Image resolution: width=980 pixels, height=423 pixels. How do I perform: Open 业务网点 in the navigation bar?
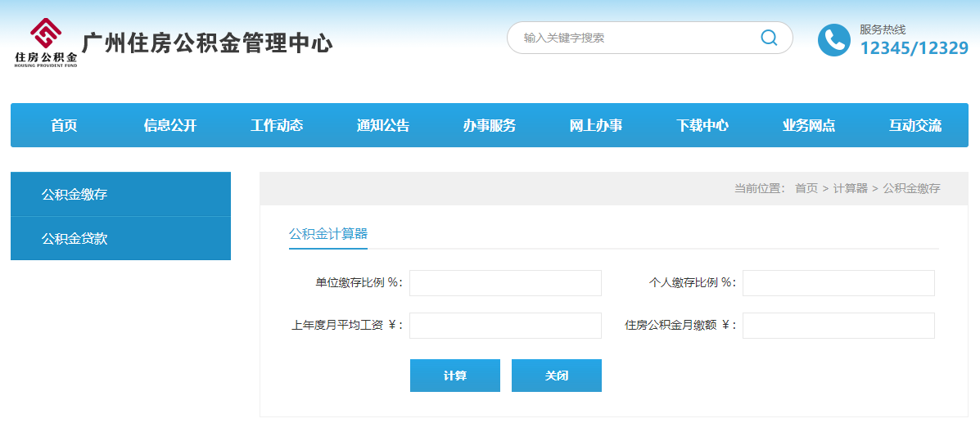coord(809,125)
